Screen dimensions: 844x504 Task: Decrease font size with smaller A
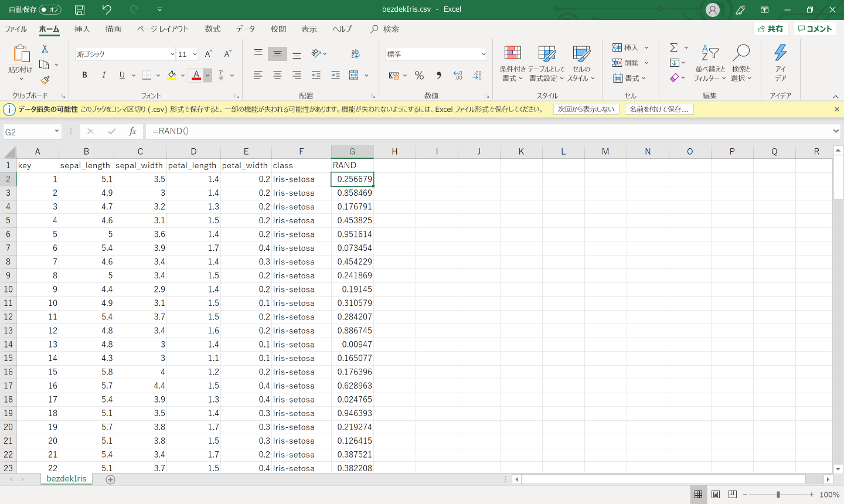(x=228, y=54)
